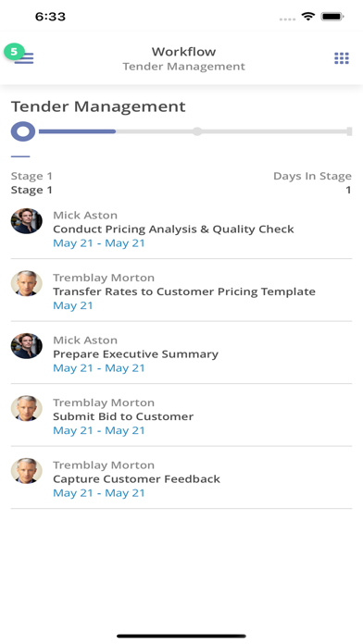Tap the grid apps icon
Viewport: 363px width, 644px height.
click(342, 58)
